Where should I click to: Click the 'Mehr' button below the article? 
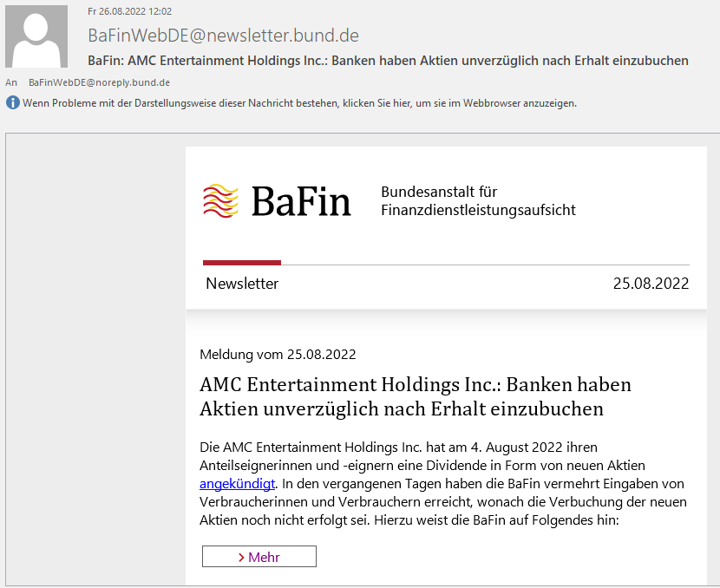(x=259, y=556)
